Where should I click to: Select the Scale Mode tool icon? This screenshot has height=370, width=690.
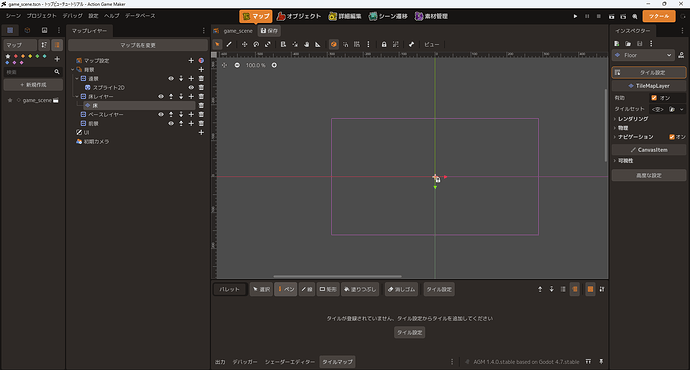(x=268, y=44)
